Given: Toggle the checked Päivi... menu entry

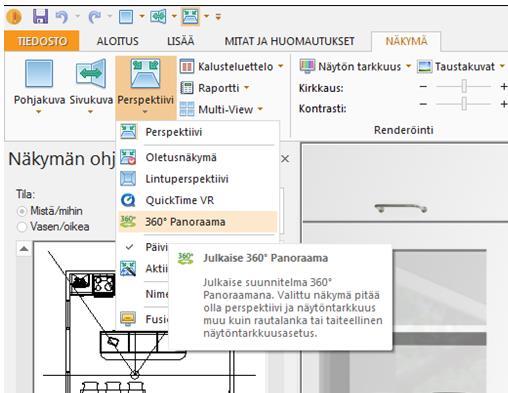Looking at the screenshot, I should coord(143,247).
